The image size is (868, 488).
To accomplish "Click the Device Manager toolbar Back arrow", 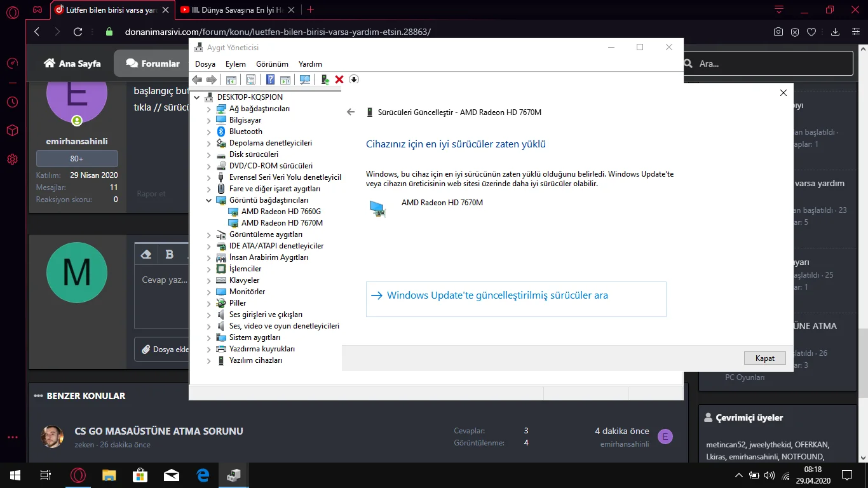I will (x=197, y=79).
